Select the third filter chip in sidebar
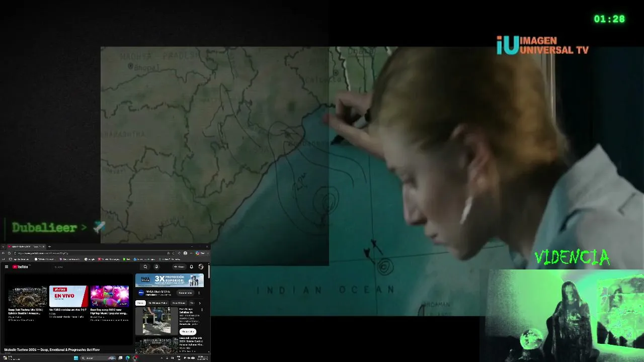Image resolution: width=644 pixels, height=362 pixels. pos(179,303)
